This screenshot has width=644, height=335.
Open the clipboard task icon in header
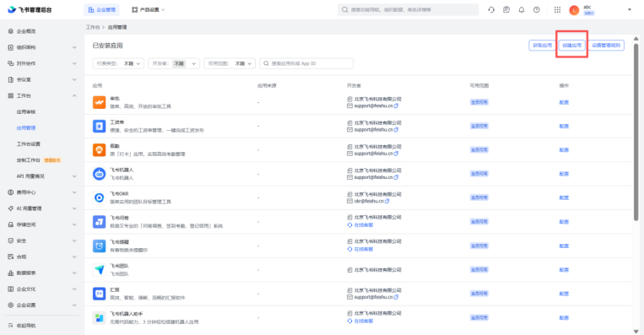(x=506, y=10)
